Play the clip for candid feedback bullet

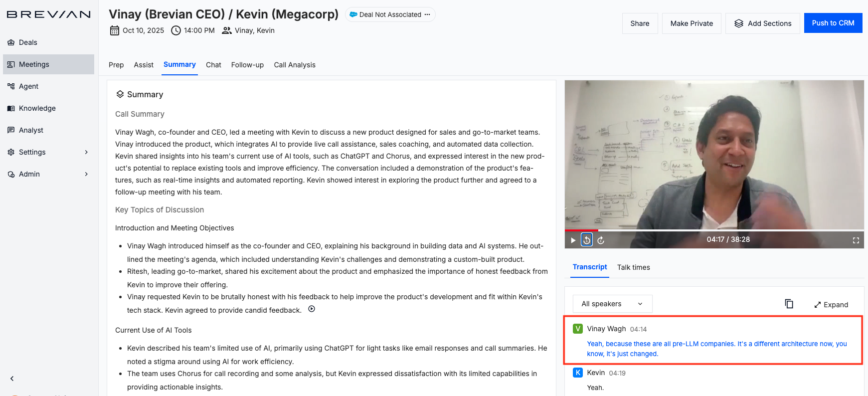click(x=312, y=309)
